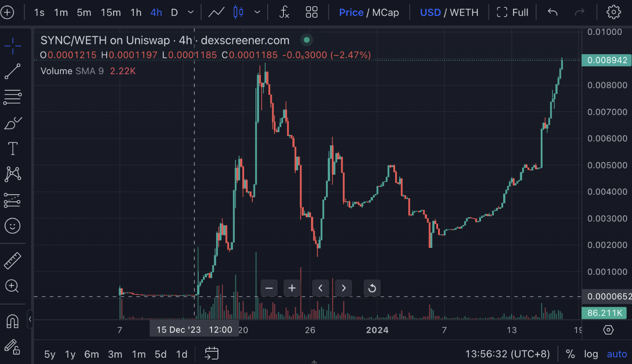Open the timeframe selection dropdown
The width and height of the screenshot is (632, 364).
coord(190,12)
